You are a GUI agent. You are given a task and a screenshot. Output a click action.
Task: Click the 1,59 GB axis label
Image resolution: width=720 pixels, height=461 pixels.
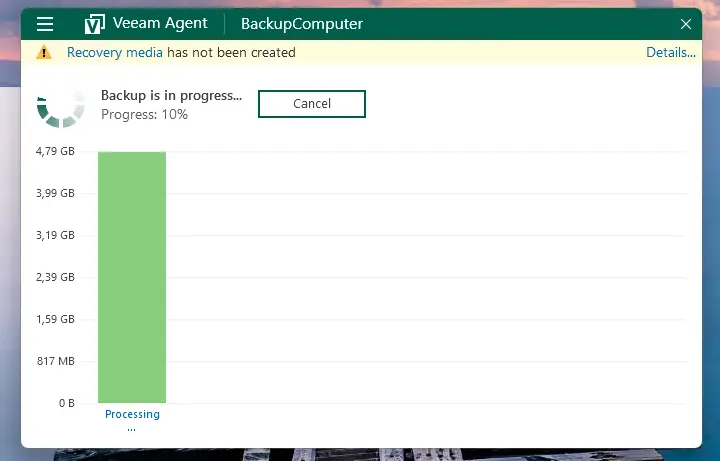click(55, 320)
